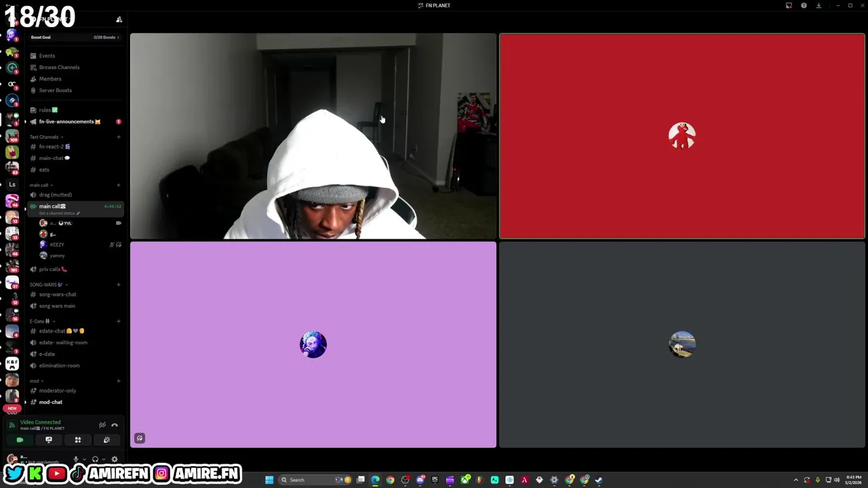Image resolution: width=868 pixels, height=488 pixels.
Task: Open the mod-chat channel
Action: [75, 402]
